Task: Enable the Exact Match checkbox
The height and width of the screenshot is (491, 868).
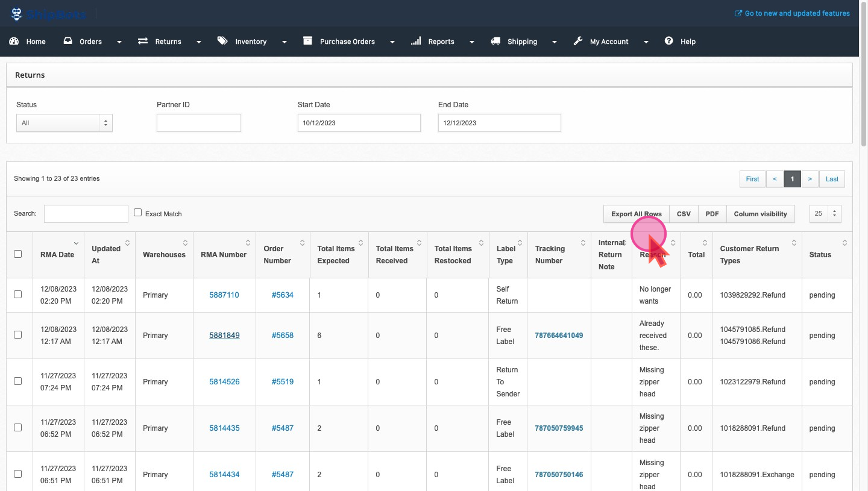Action: pyautogui.click(x=138, y=213)
